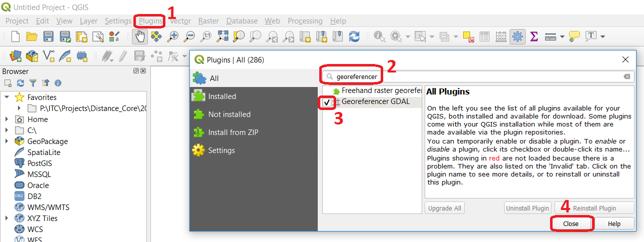The width and height of the screenshot is (644, 242).
Task: Click the Refresh map canvas icon
Action: point(354,36)
